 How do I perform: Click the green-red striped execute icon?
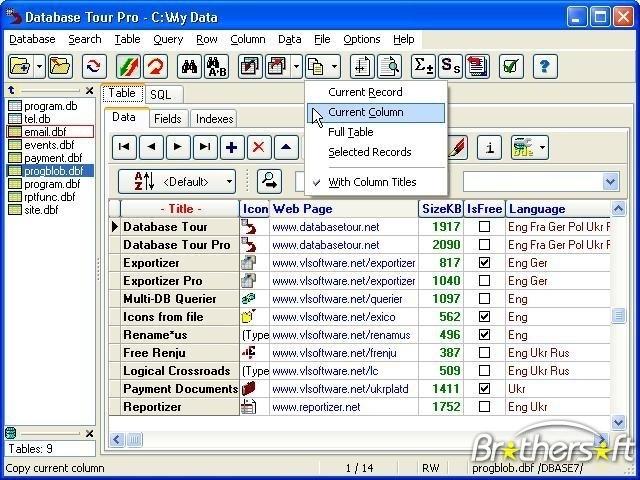tap(128, 66)
